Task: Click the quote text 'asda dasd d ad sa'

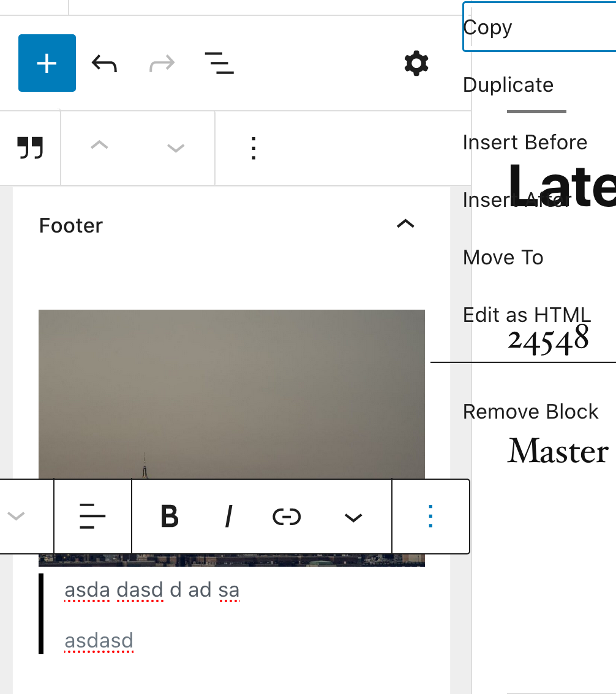Action: [x=152, y=590]
